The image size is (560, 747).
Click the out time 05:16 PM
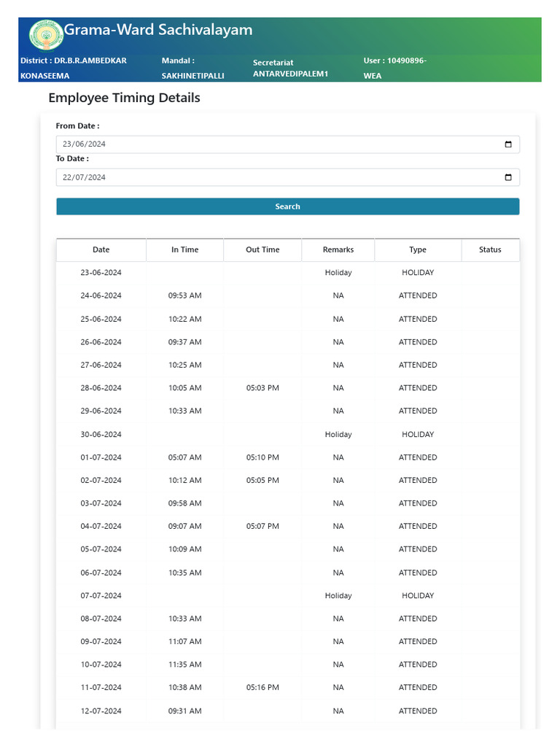[x=262, y=687]
